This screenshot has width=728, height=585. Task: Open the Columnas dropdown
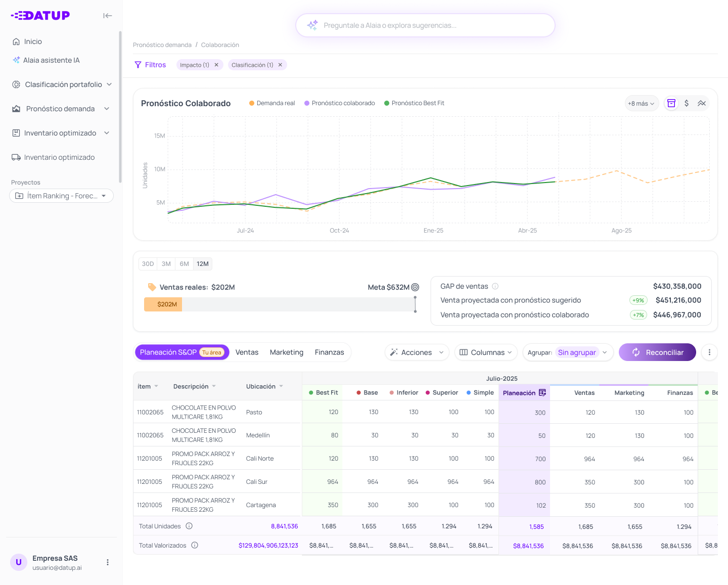(x=486, y=352)
